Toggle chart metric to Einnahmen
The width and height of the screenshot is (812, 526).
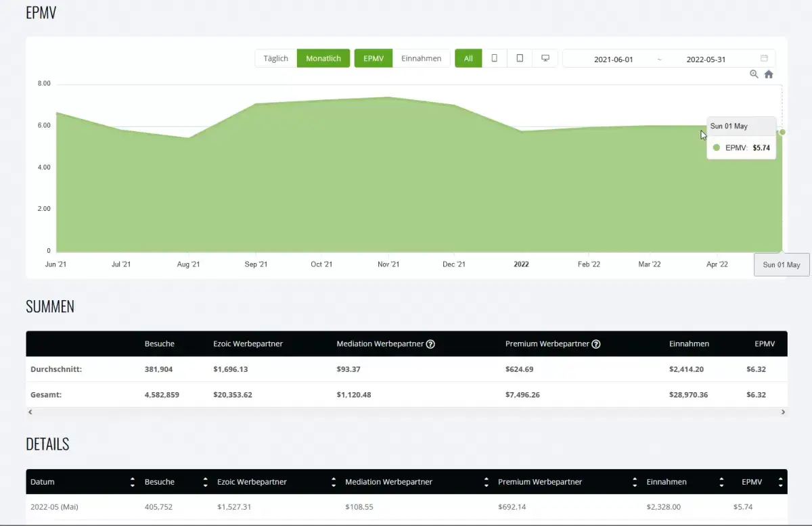pyautogui.click(x=421, y=58)
